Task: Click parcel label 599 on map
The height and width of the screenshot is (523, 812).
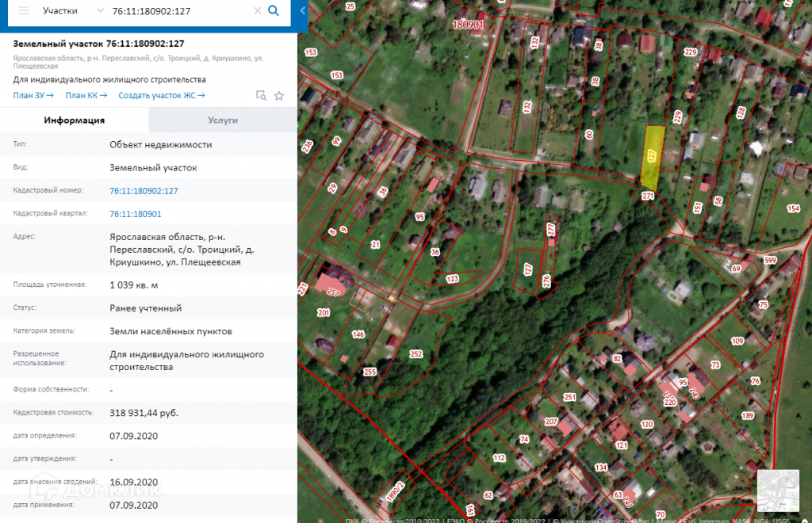Action: [x=771, y=260]
